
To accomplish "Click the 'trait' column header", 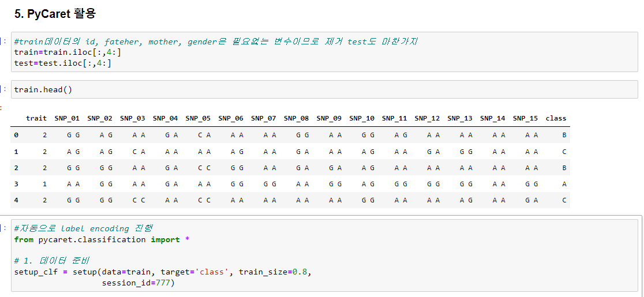I will tap(36, 118).
